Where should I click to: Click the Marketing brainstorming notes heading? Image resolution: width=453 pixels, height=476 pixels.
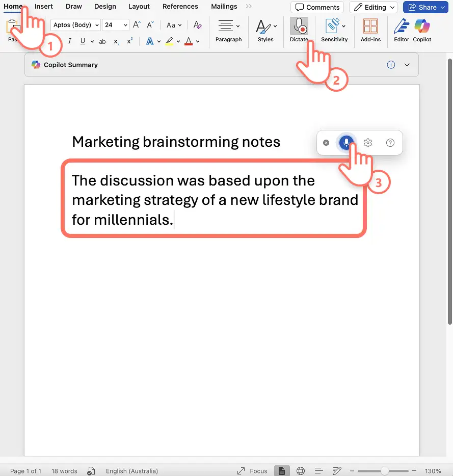[176, 142]
